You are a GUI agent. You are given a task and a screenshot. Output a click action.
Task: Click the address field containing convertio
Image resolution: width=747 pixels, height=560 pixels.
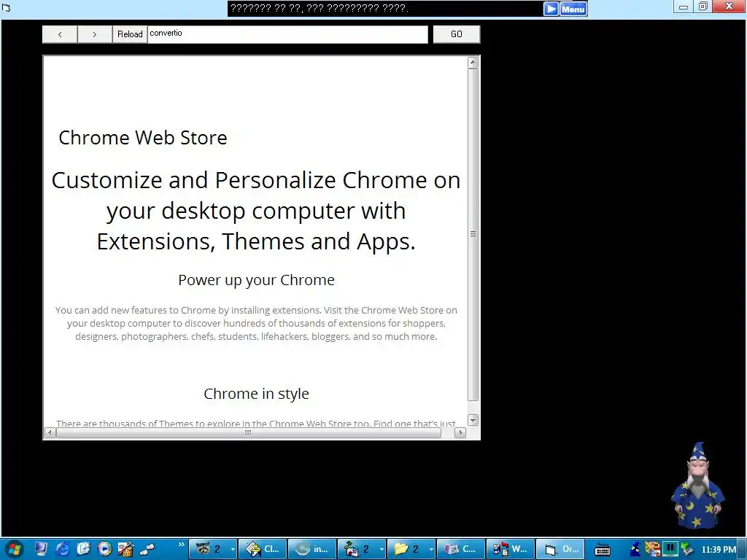(287, 34)
